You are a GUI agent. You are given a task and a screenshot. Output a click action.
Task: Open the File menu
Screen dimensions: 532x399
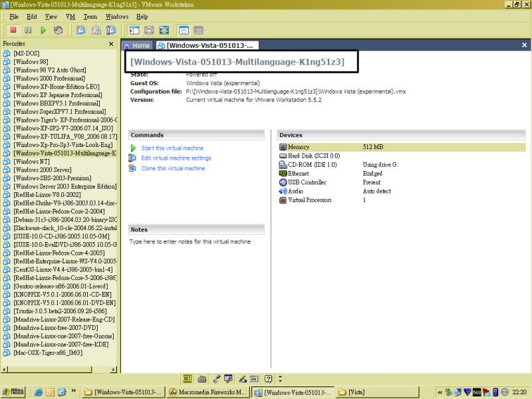point(14,17)
